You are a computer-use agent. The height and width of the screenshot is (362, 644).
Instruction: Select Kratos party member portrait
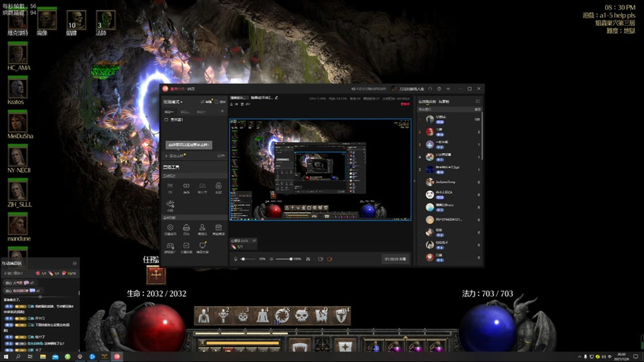pyautogui.click(x=18, y=88)
